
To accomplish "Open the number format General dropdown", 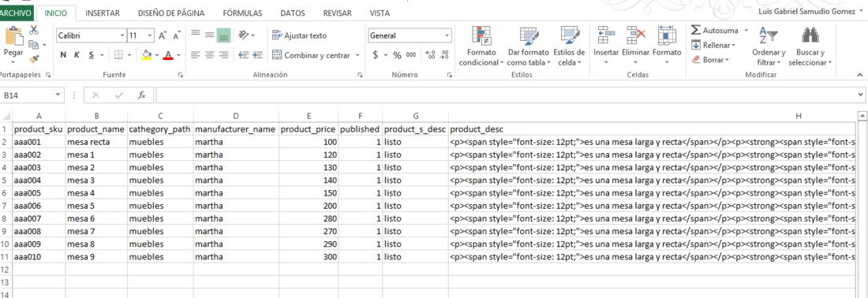I will click(447, 35).
